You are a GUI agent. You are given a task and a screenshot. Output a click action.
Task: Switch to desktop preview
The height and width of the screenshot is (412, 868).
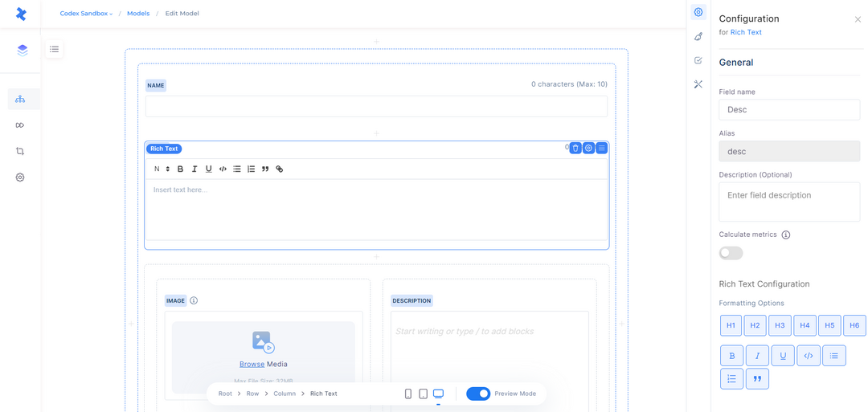[x=439, y=394]
